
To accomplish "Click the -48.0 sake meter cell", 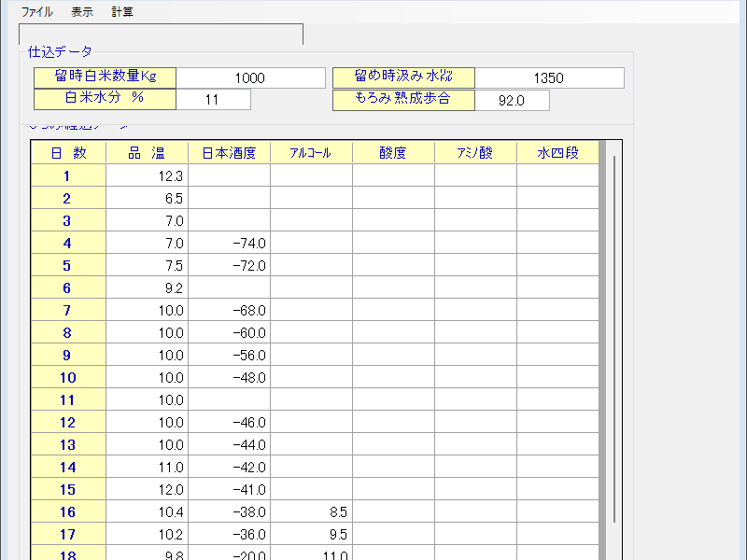I will click(x=229, y=377).
